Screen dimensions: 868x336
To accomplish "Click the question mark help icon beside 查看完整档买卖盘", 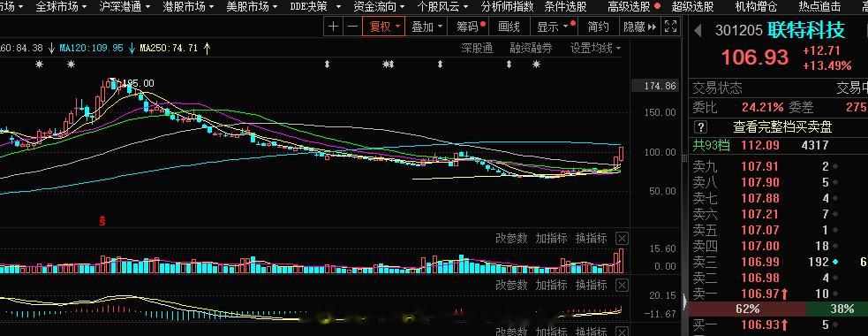I will (701, 127).
